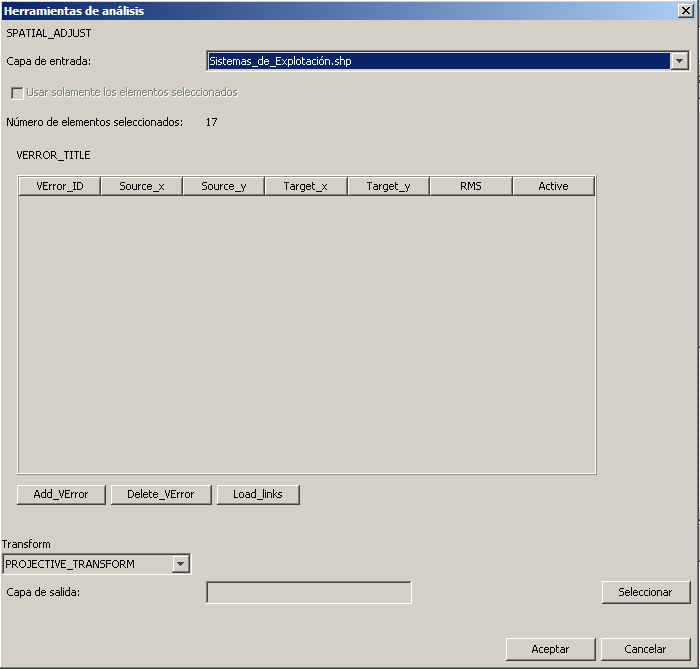Click the Load_links button

pyautogui.click(x=258, y=494)
